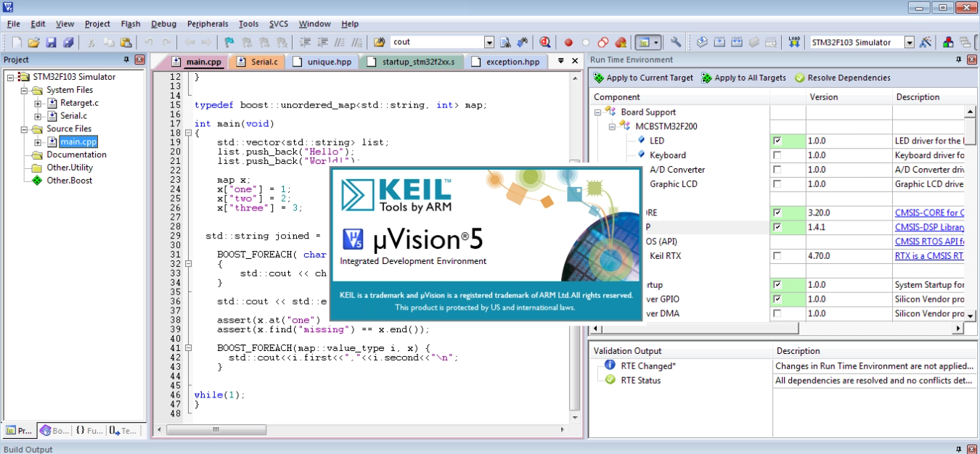The width and height of the screenshot is (980, 454).
Task: Create a new file with toolbar icon
Action: click(17, 42)
